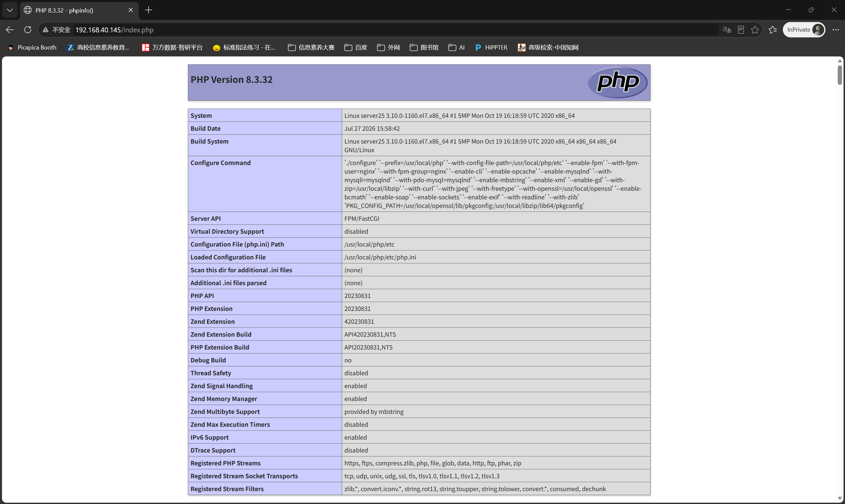This screenshot has width=845, height=504.
Task: Open the HiPPTER bookmark
Action: point(491,48)
